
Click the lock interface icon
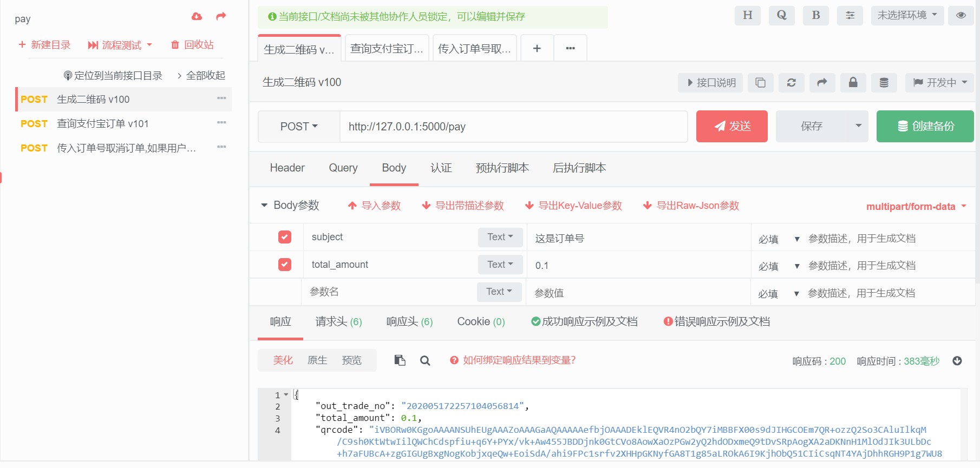tap(853, 83)
